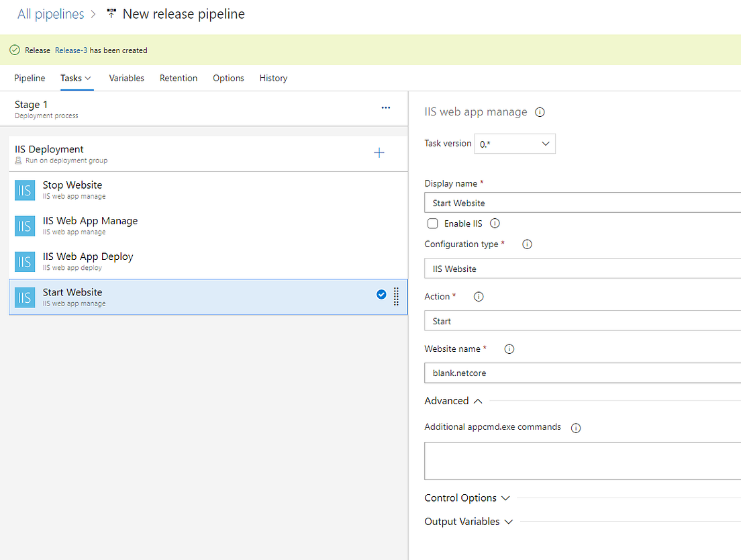
Task: Click the IIS icon beside Stop Website
Action: (x=25, y=190)
